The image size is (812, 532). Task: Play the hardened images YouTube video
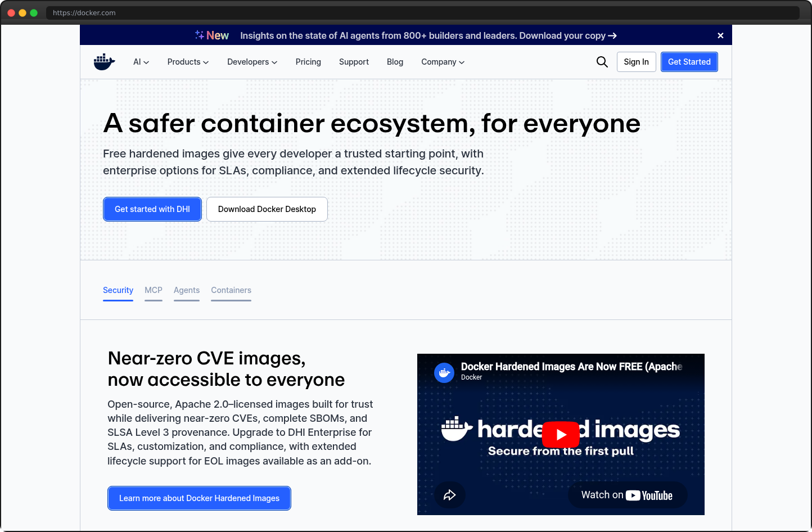(561, 434)
